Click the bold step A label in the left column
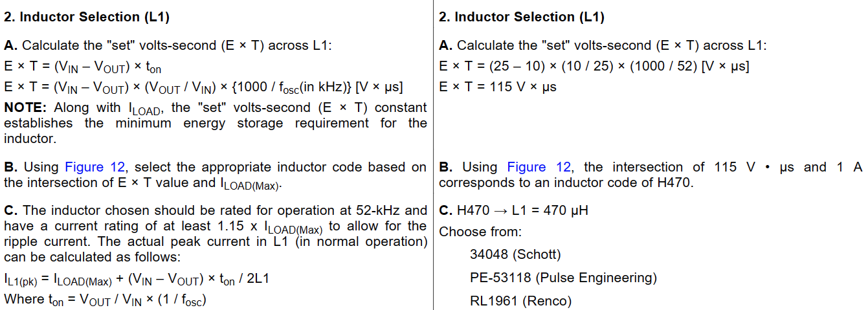The height and width of the screenshot is (310, 868). (11, 46)
